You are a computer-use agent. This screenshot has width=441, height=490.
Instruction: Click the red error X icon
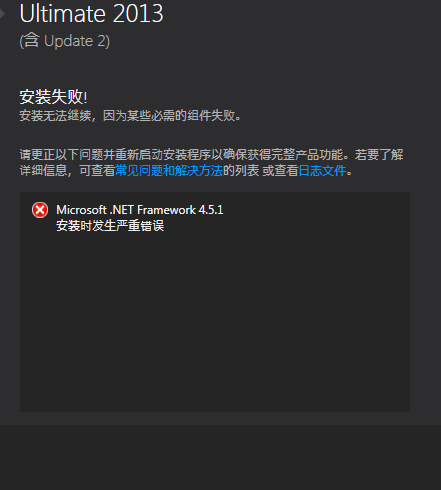pyautogui.click(x=40, y=210)
